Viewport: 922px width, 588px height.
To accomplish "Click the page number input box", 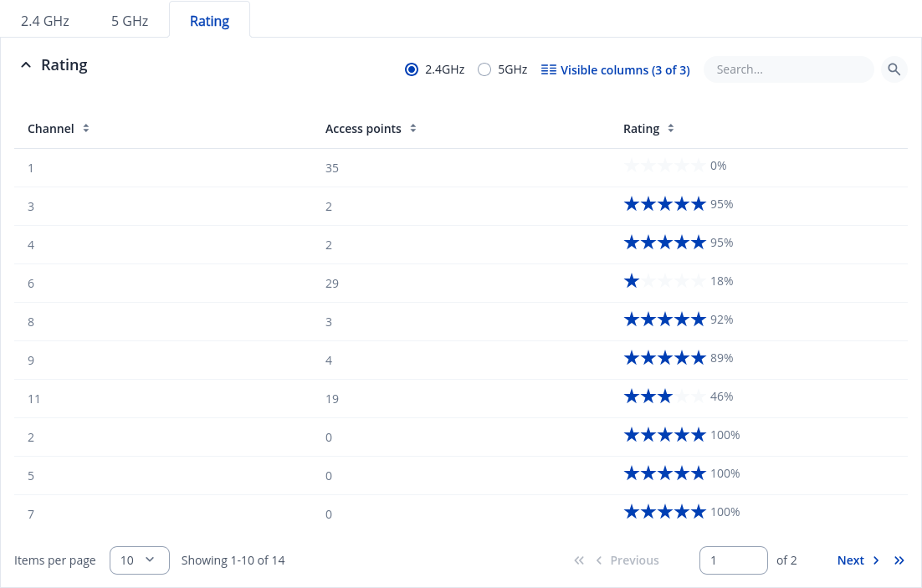I will pyautogui.click(x=733, y=560).
